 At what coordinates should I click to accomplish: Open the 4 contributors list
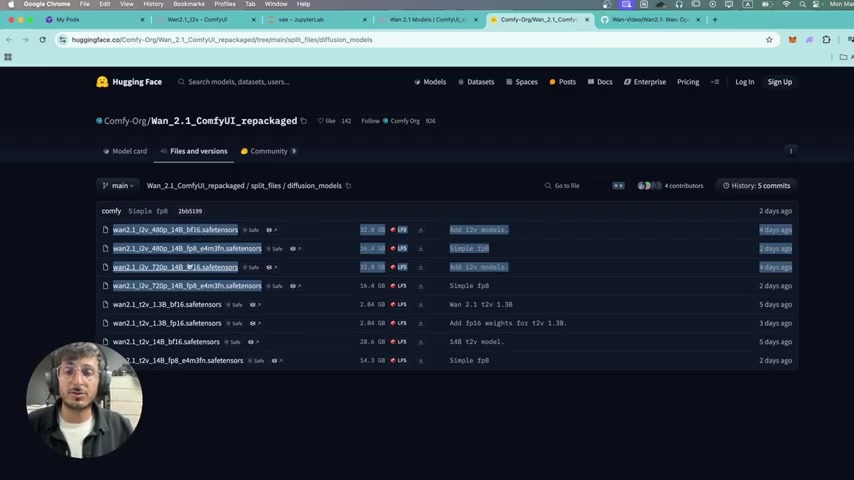point(670,186)
